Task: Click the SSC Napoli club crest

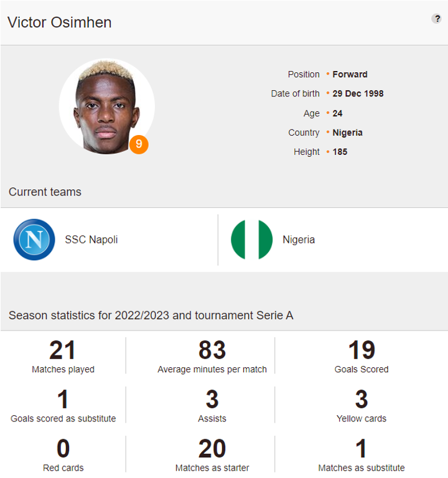Action: point(34,240)
